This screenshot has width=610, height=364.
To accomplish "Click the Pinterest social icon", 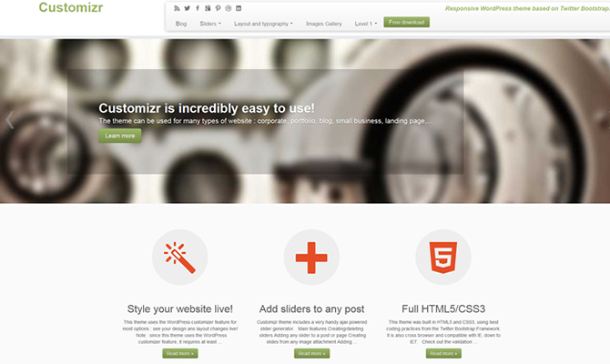I will [x=218, y=8].
